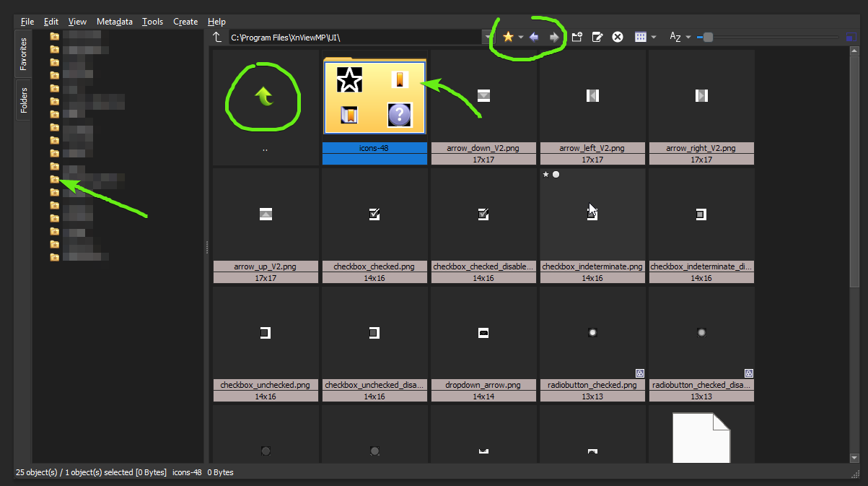Screen dimensions: 868x486
Task: Click the '13x13' size under radiobutton_checked.png
Action: pos(592,396)
